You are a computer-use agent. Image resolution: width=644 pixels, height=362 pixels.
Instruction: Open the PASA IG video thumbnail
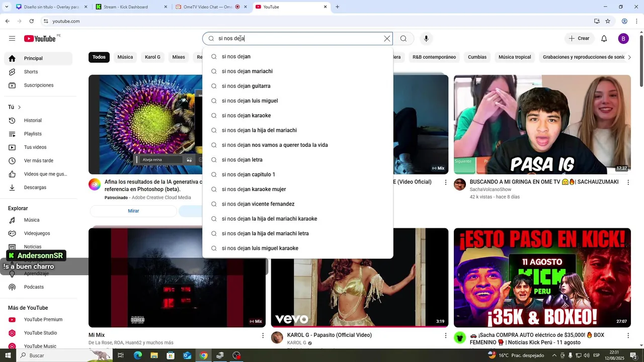(542, 125)
